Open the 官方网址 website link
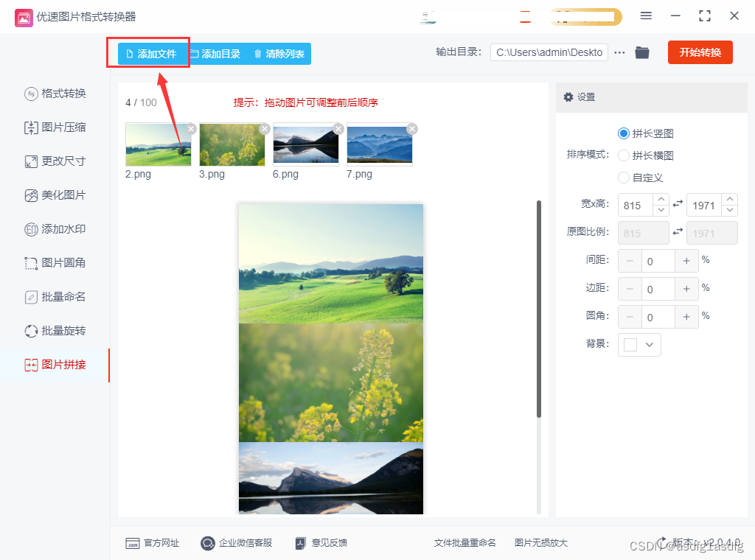Image resolution: width=755 pixels, height=560 pixels. [152, 543]
